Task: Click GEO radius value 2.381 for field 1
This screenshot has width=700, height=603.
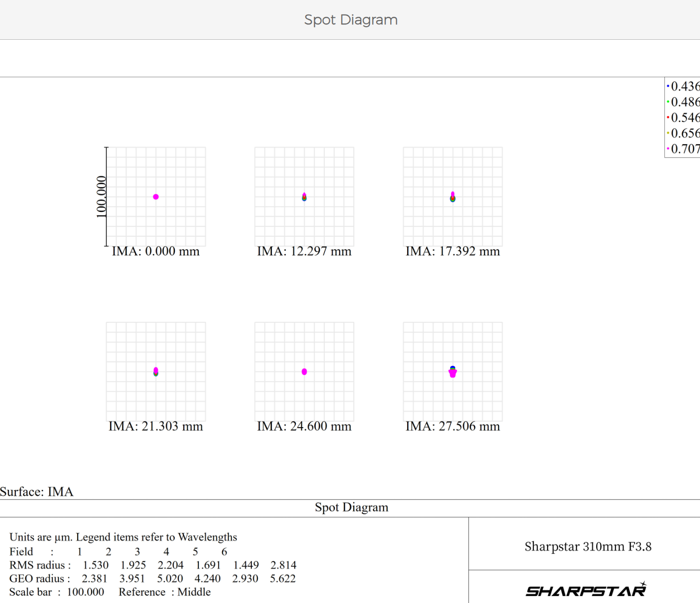Action: pos(95,579)
